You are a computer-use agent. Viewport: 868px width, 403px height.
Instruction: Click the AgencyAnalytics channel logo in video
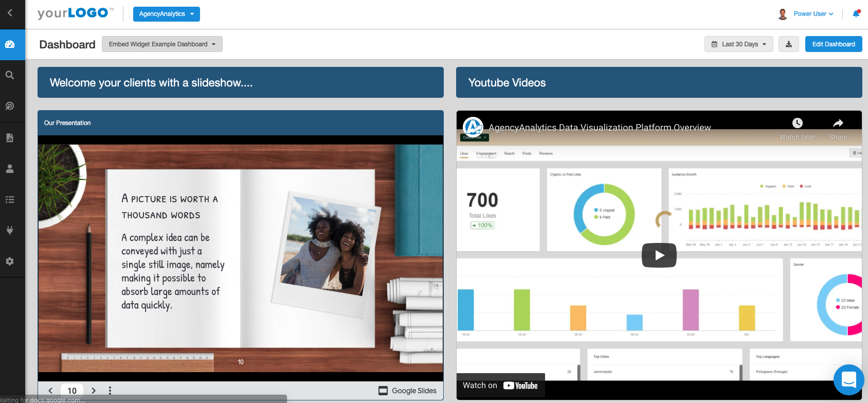click(x=473, y=127)
